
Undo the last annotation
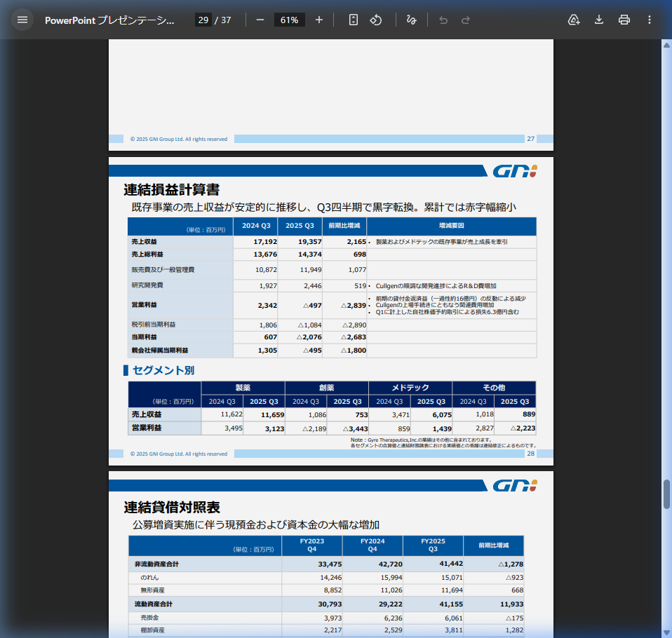pos(443,20)
